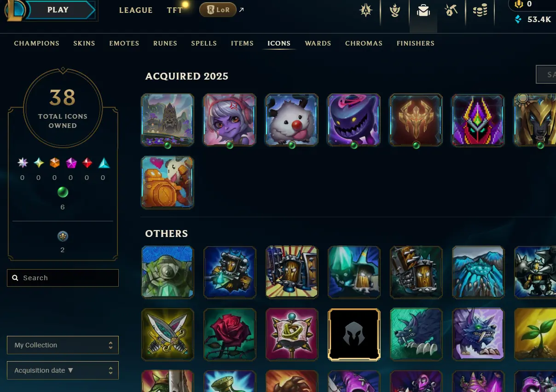Switch to the Wards tab
This screenshot has height=392, width=556.
[318, 43]
